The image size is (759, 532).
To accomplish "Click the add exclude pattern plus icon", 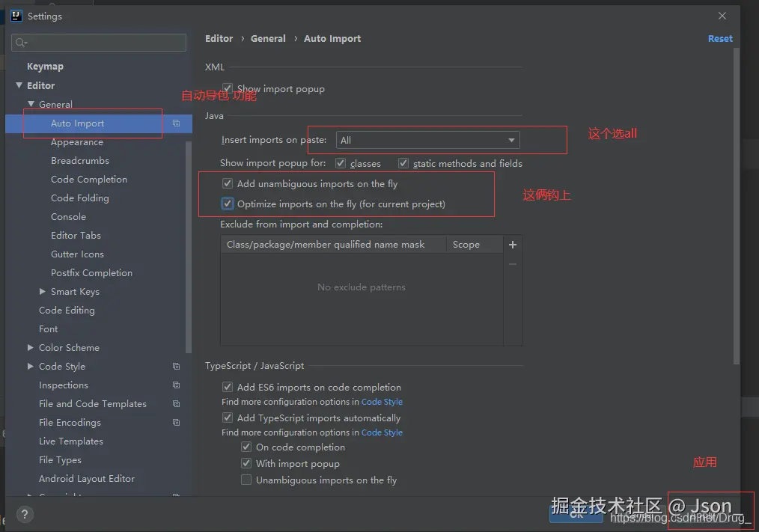I will pos(513,245).
